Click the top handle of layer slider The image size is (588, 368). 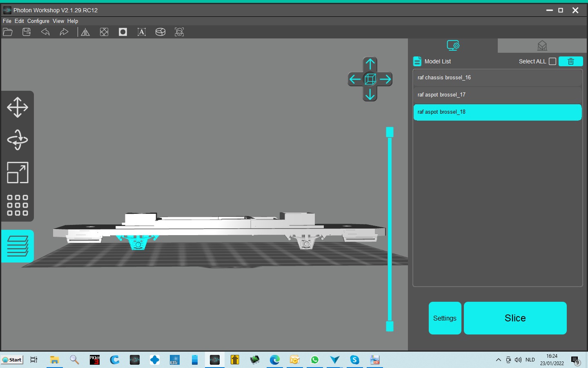click(x=390, y=132)
